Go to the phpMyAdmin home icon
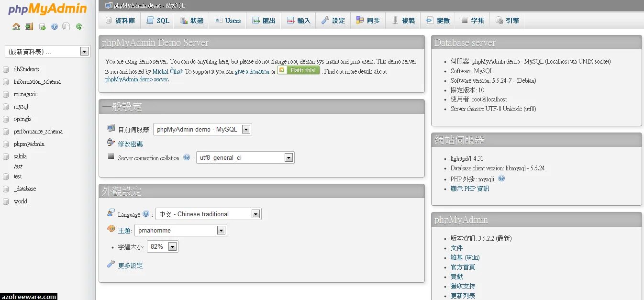The width and height of the screenshot is (644, 300). click(16, 27)
